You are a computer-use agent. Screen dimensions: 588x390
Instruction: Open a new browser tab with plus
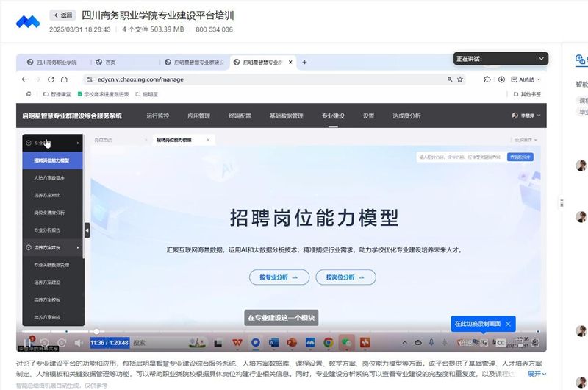(304, 63)
